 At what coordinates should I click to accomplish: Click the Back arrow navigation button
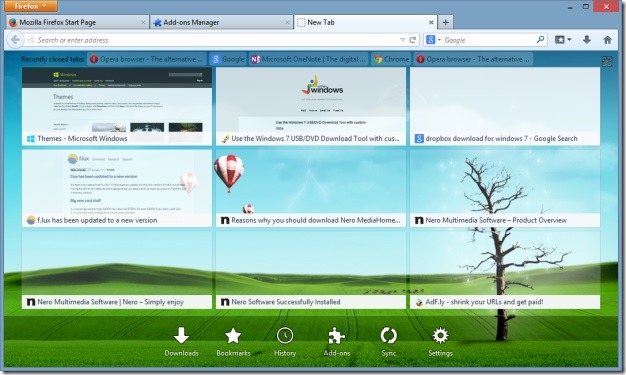coord(15,40)
